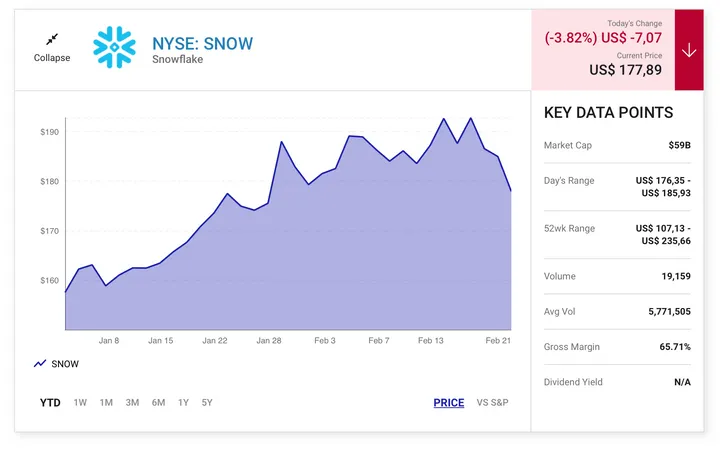720x449 pixels.
Task: Click the Market Cap value $59B
Action: [x=679, y=146]
